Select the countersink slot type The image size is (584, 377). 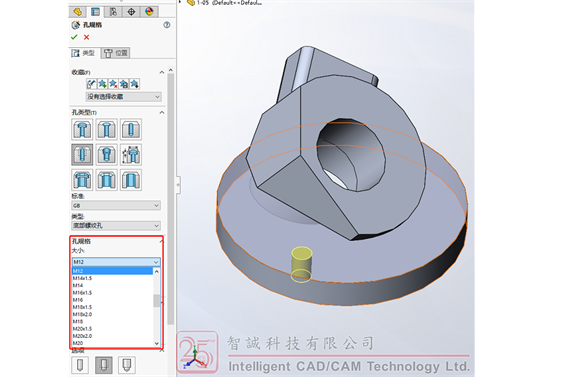(107, 180)
